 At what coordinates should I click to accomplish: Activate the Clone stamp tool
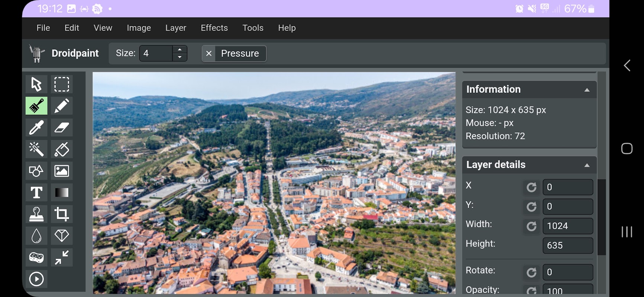point(36,214)
